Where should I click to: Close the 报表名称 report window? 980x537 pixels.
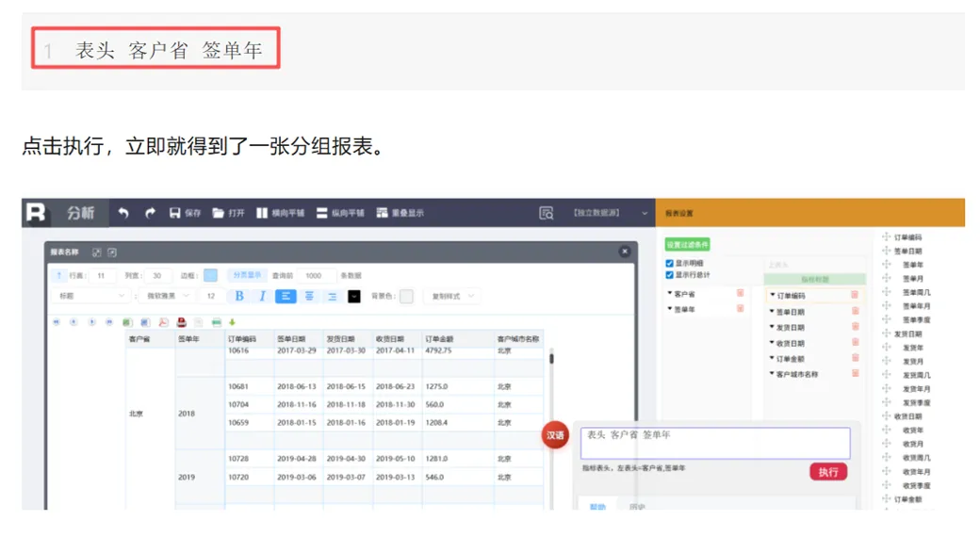(625, 252)
